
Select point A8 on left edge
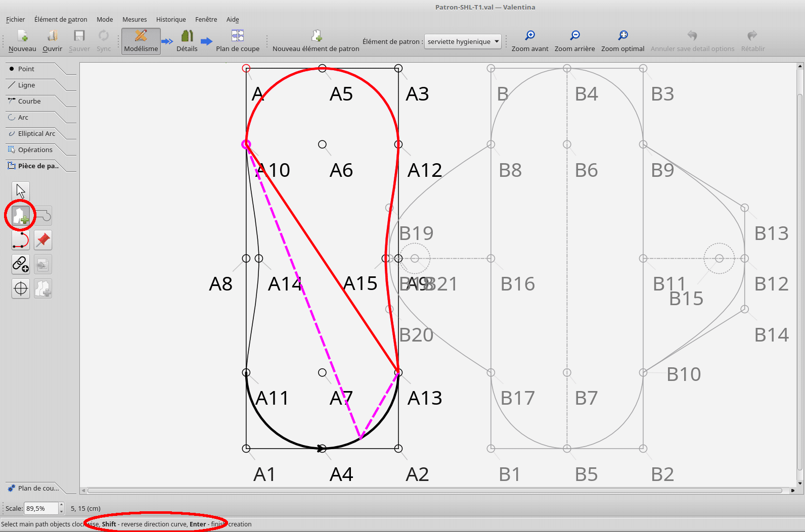246,258
